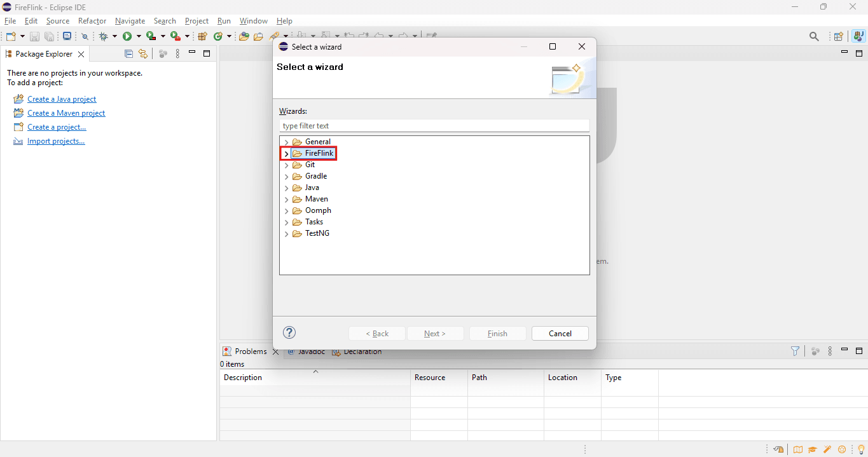Click the 'Create a Java project' link
This screenshot has width=868, height=457.
coord(62,99)
